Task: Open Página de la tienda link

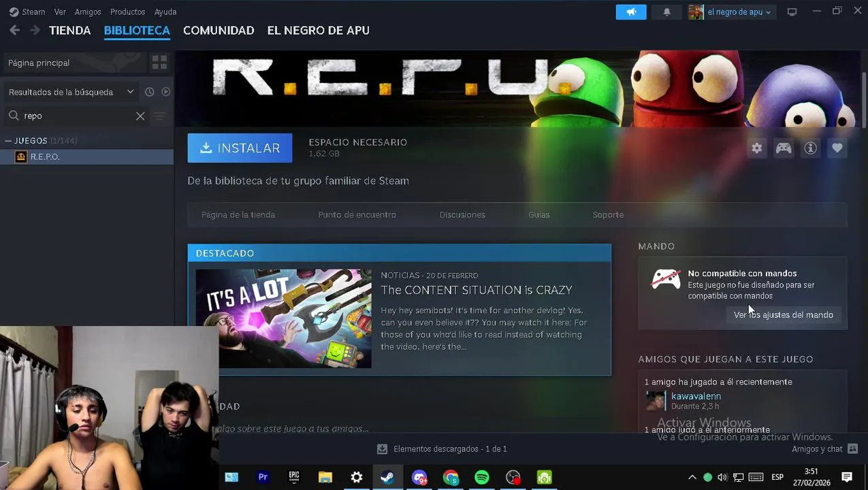Action: pyautogui.click(x=238, y=215)
